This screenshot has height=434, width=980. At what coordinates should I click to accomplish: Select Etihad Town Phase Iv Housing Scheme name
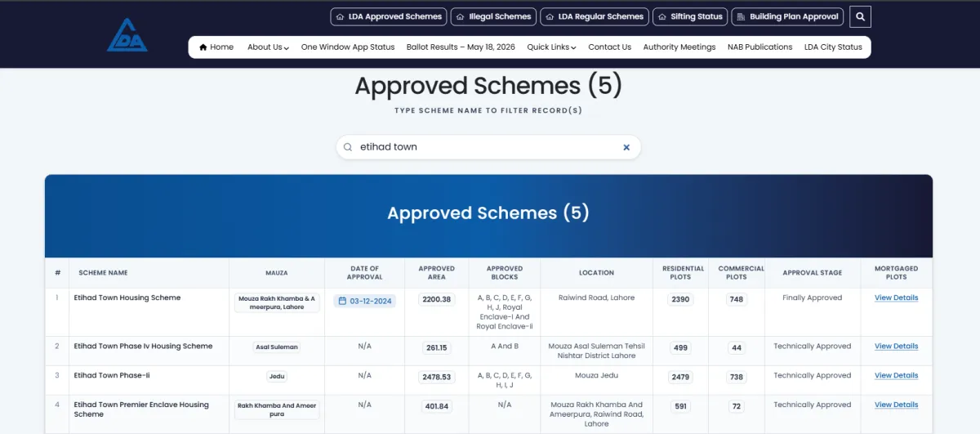(x=143, y=347)
